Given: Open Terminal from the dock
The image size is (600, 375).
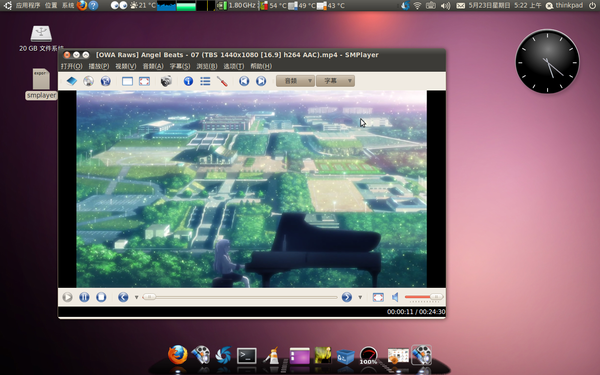Looking at the screenshot, I should 246,356.
